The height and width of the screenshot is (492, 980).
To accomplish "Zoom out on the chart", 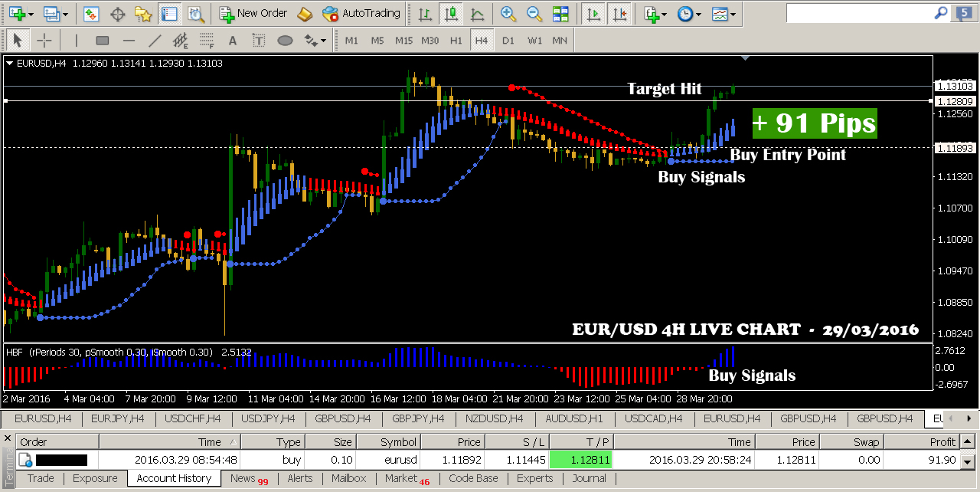I will [534, 14].
